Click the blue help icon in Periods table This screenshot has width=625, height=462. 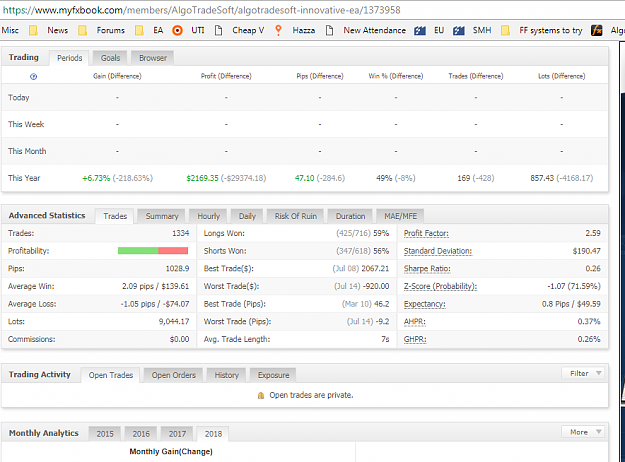tap(33, 77)
